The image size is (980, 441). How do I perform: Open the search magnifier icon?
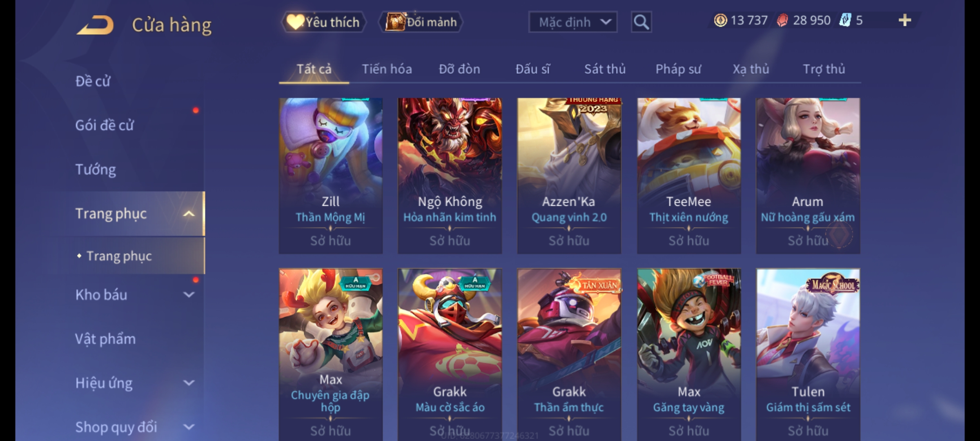641,22
